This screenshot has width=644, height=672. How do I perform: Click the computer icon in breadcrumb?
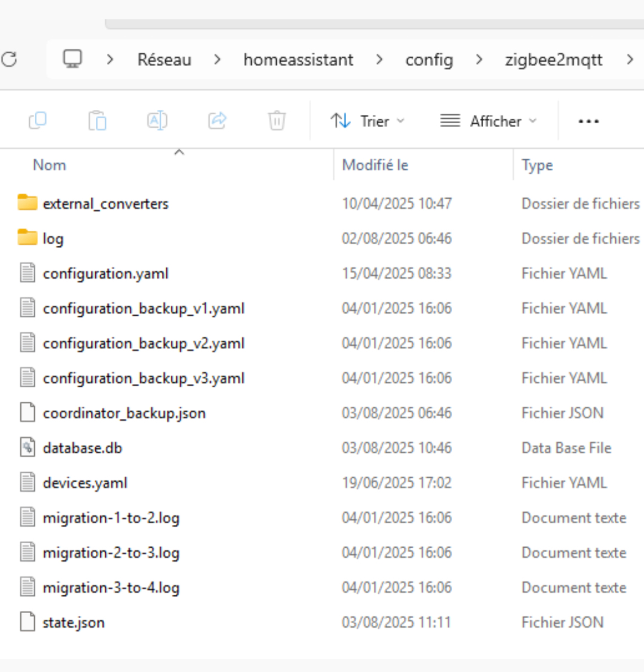[x=72, y=59]
